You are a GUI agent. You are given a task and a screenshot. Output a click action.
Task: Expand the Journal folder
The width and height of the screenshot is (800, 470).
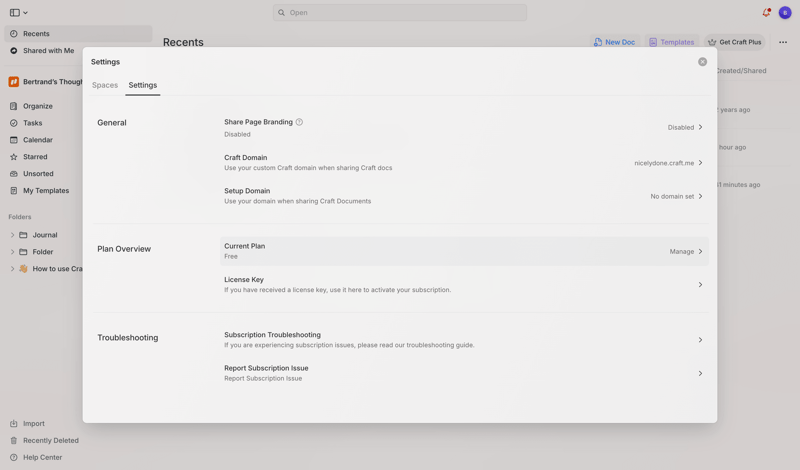12,235
